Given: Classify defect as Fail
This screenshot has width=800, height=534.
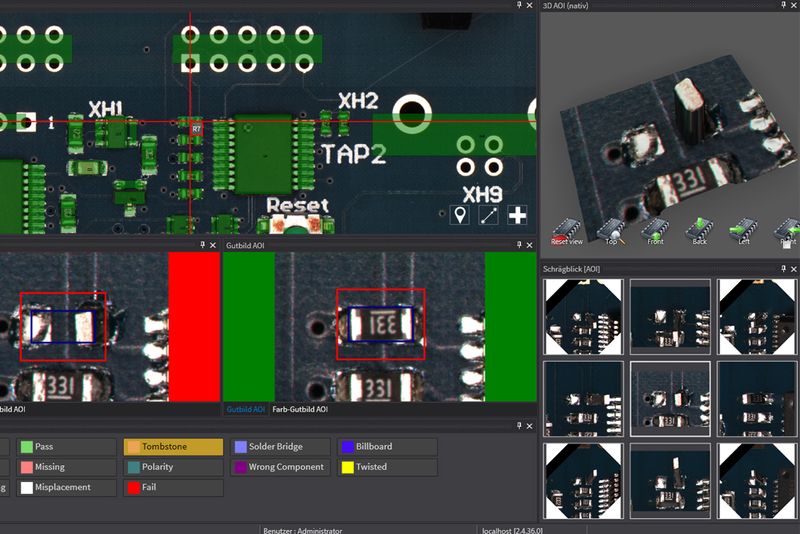Looking at the screenshot, I should (173, 488).
